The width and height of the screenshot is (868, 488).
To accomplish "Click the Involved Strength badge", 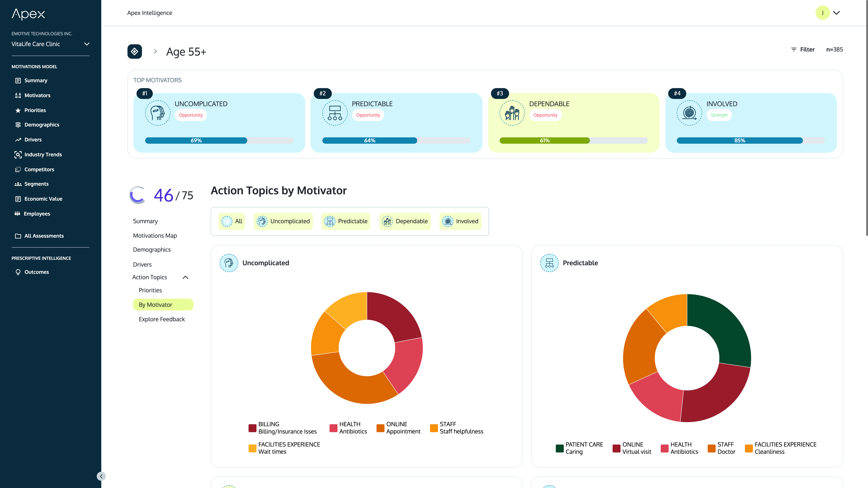I will (719, 115).
